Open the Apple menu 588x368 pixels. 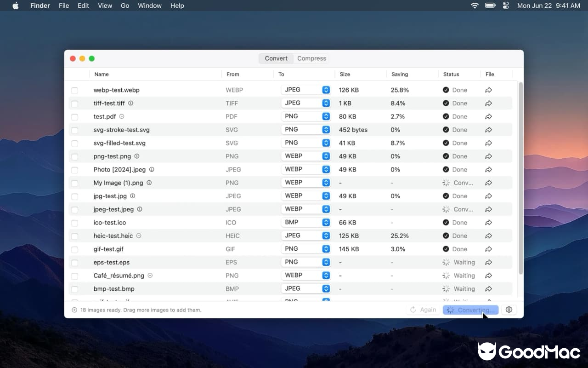[16, 6]
